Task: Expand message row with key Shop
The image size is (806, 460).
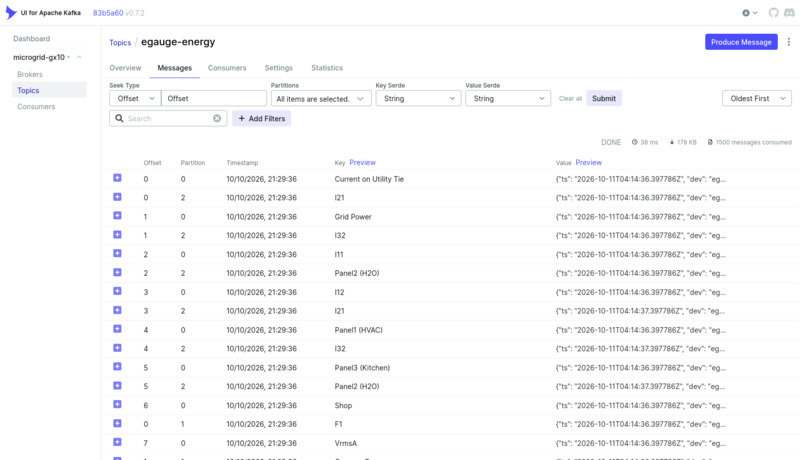Action: [x=117, y=404]
